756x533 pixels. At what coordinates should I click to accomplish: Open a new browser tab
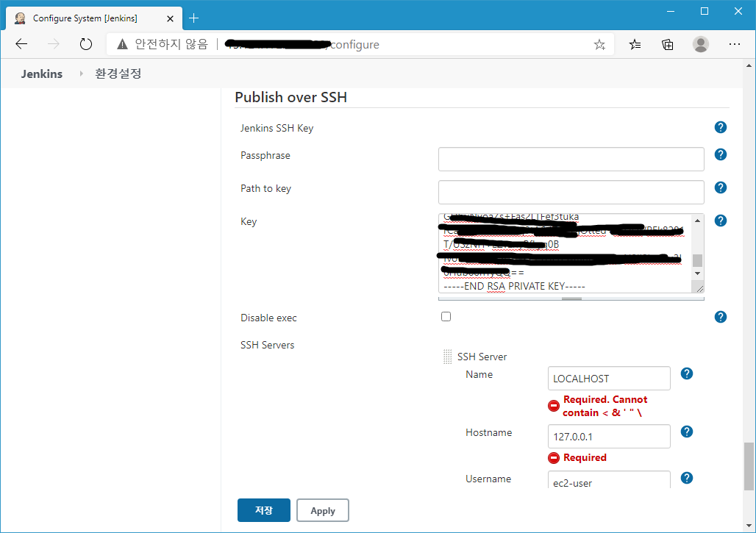(194, 18)
